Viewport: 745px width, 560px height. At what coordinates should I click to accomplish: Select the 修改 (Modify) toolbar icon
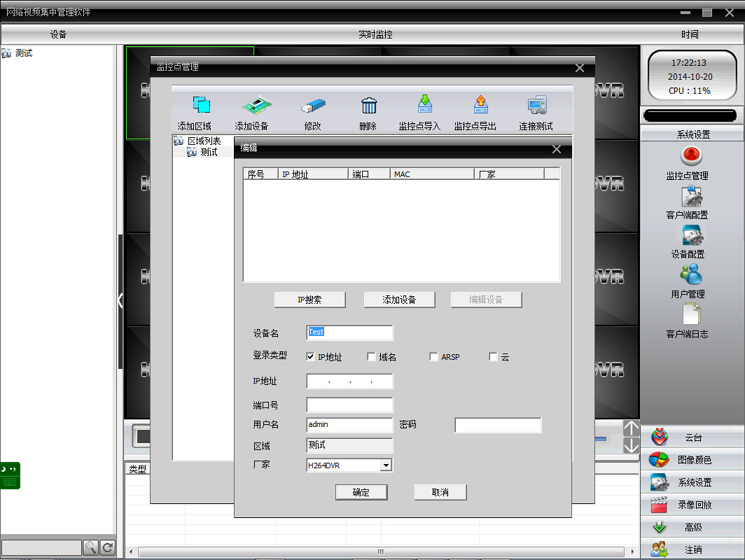coord(312,106)
